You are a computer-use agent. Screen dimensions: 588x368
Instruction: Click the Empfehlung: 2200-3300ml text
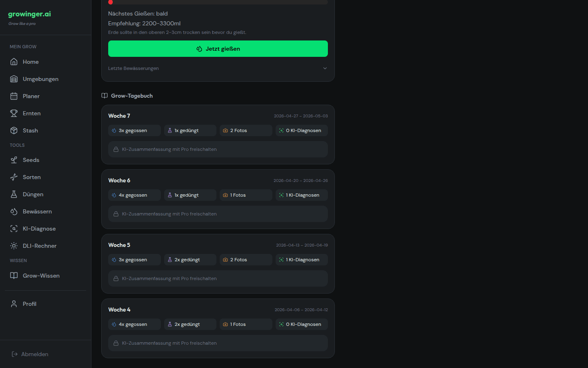click(144, 23)
